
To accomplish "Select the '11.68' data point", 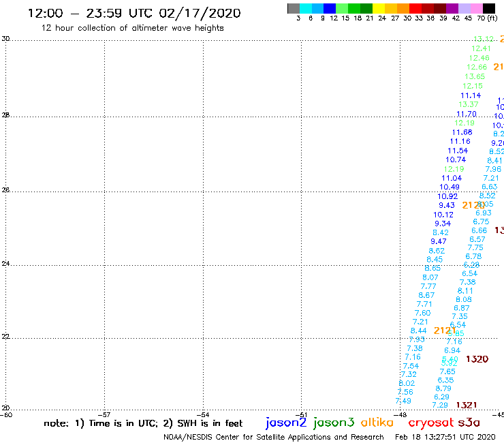I will [462, 132].
